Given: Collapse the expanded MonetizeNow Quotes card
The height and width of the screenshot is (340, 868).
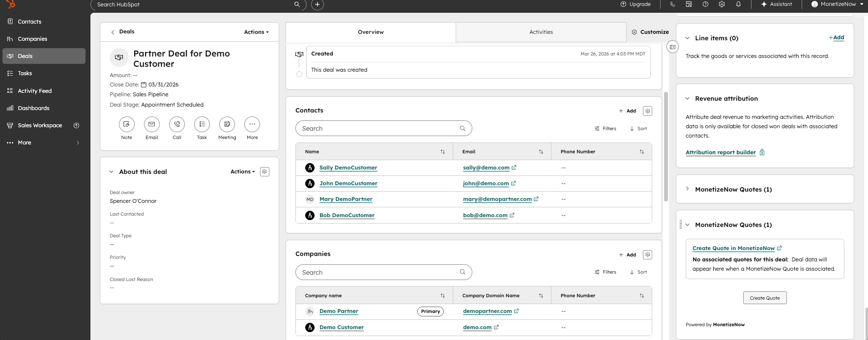Looking at the screenshot, I should (x=687, y=225).
